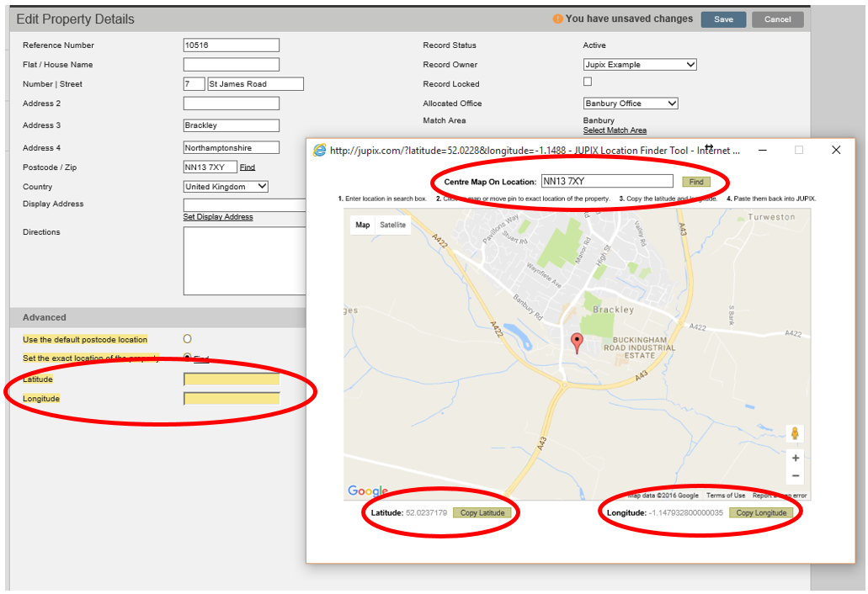Click the Save button
868x594 pixels.
tap(723, 19)
